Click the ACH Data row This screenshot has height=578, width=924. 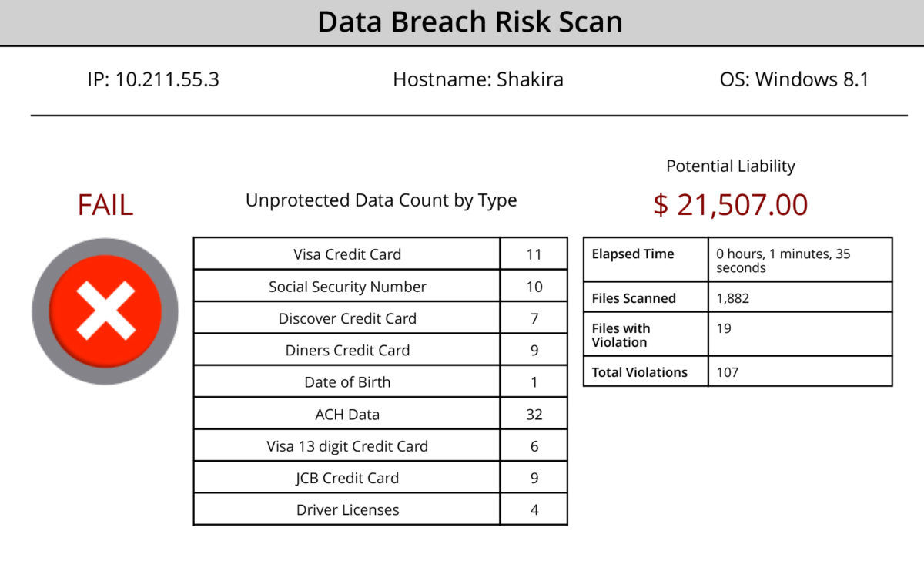point(347,415)
